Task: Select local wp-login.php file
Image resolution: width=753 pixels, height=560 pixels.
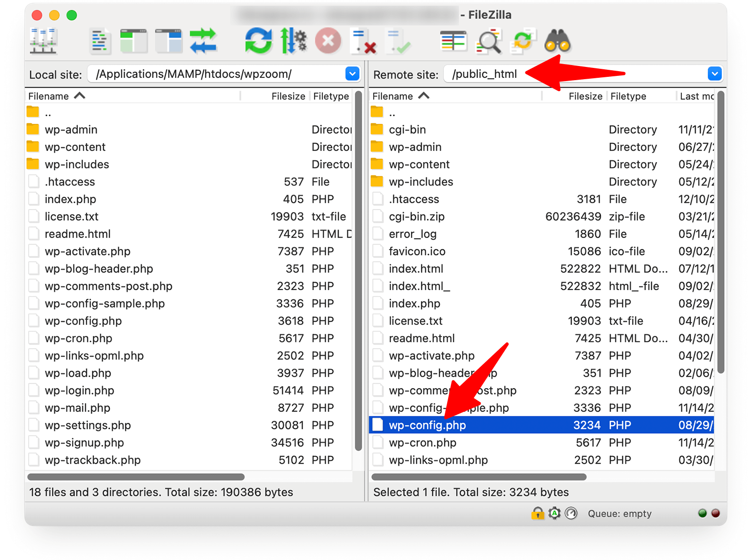Action: pos(189,391)
